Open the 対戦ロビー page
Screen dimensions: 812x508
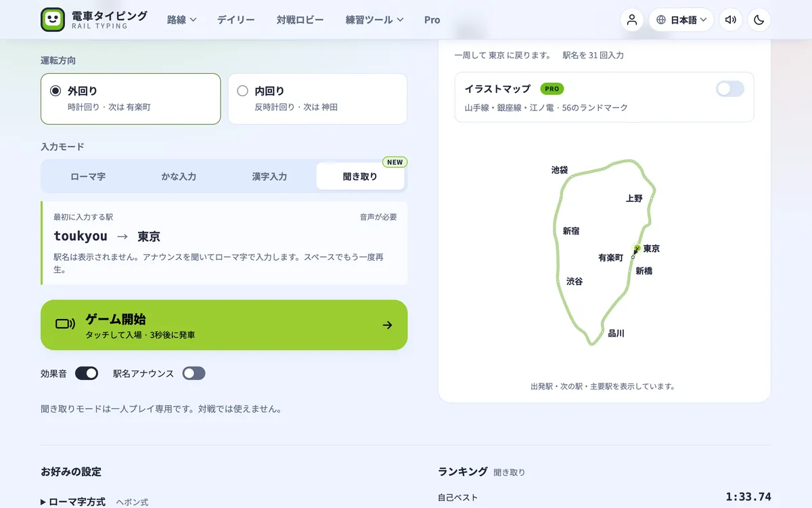[300, 20]
